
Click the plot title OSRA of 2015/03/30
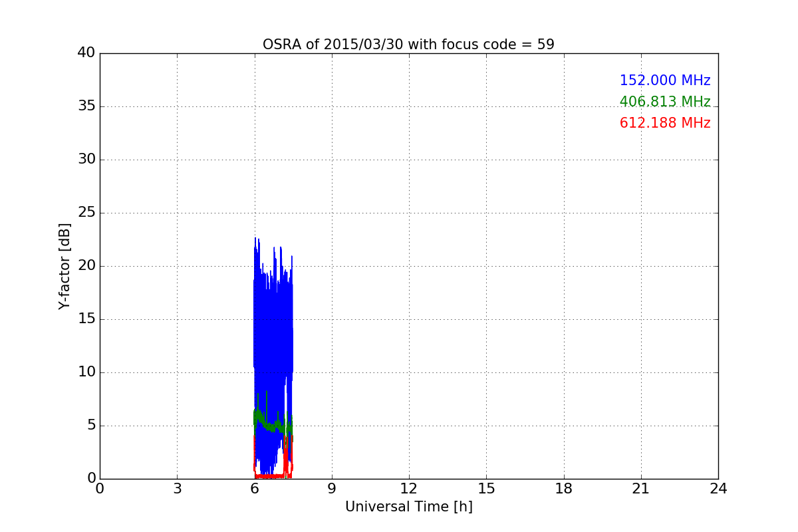(x=408, y=45)
